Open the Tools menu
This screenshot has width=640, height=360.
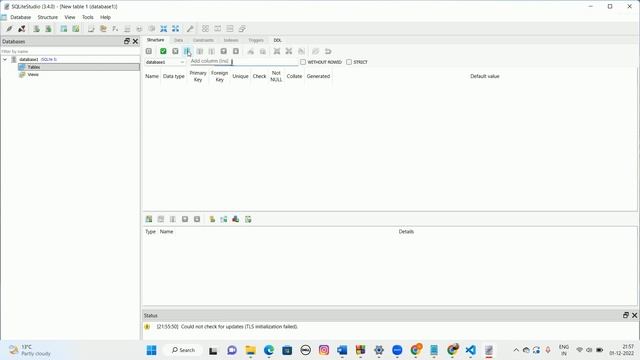coord(88,17)
